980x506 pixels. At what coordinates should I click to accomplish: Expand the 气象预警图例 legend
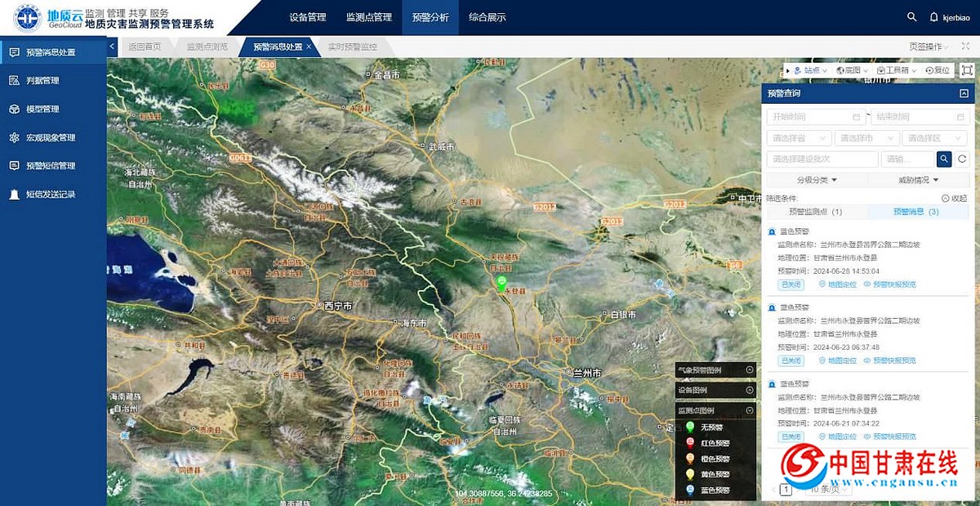pos(750,370)
